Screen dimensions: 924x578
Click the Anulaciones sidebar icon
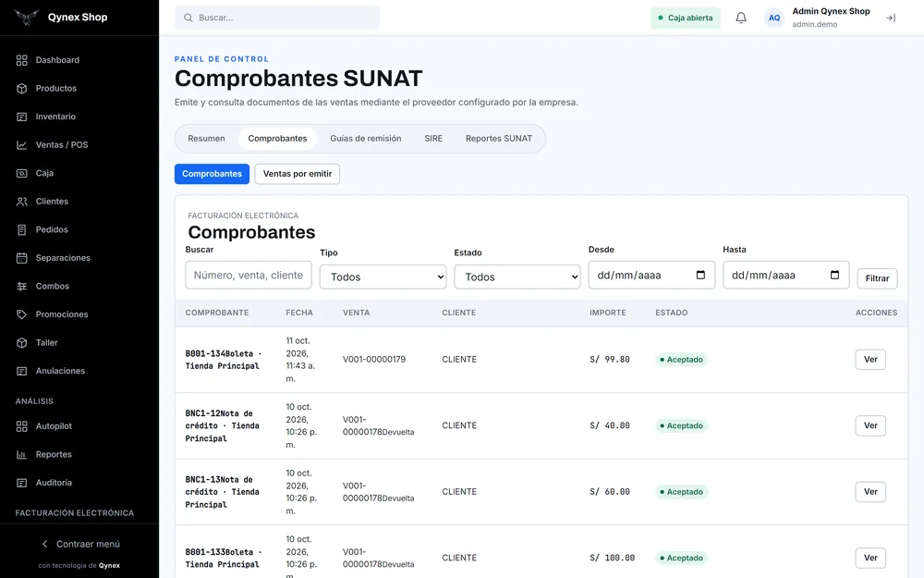tap(22, 371)
